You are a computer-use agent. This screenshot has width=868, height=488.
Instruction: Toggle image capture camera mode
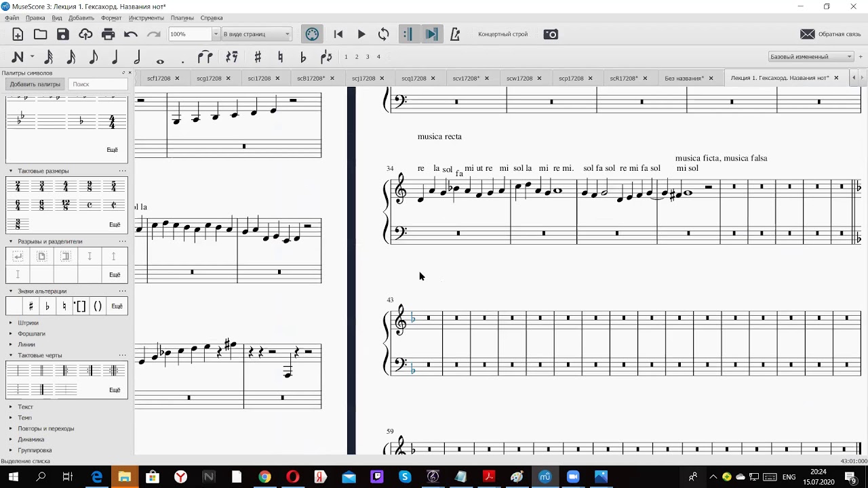[551, 34]
